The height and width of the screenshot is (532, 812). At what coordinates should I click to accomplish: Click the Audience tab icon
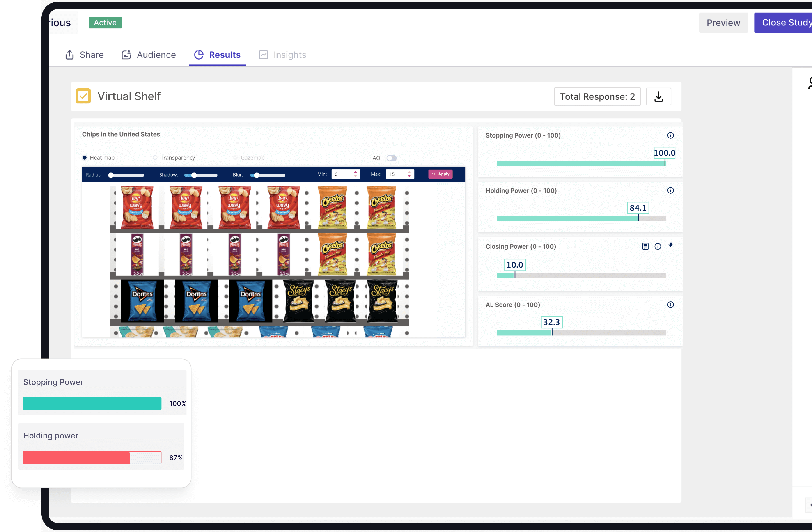pos(126,55)
